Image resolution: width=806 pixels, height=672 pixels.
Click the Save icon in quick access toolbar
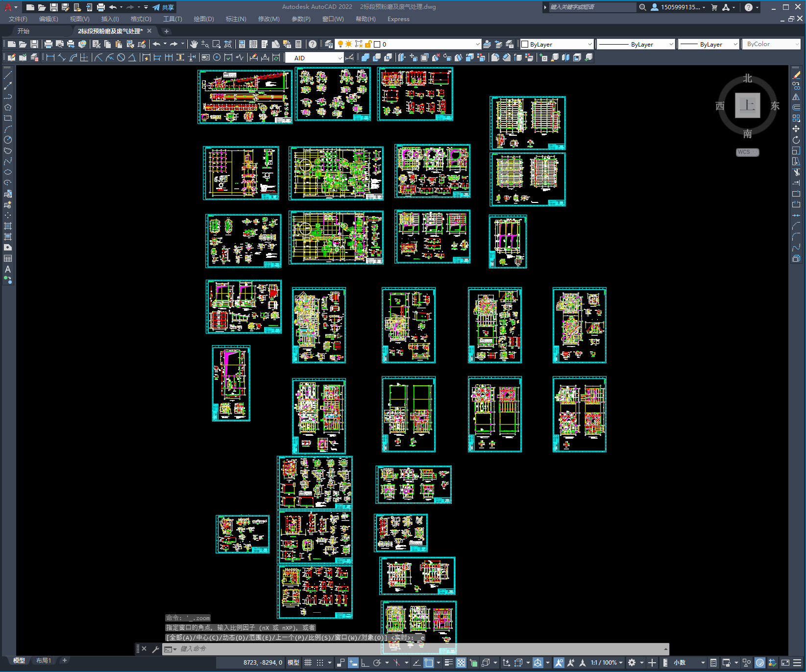coord(53,7)
